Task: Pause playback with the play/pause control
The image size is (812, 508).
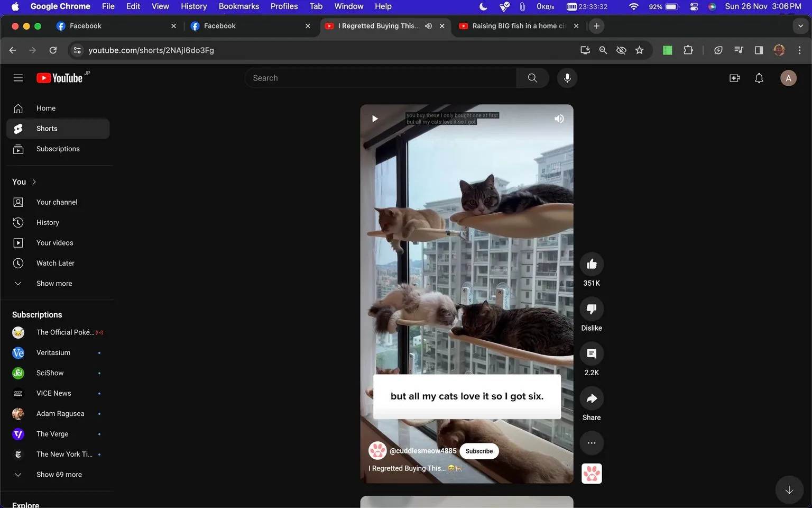Action: point(375,119)
